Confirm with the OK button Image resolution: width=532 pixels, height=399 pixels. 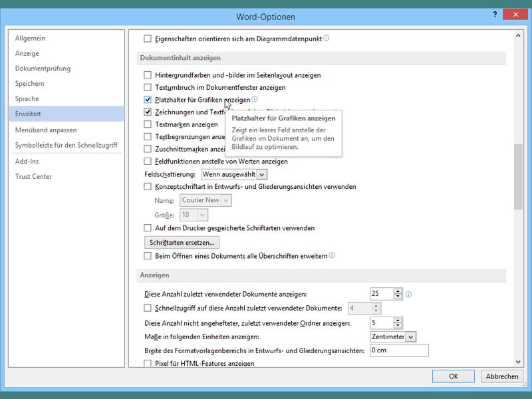point(454,376)
